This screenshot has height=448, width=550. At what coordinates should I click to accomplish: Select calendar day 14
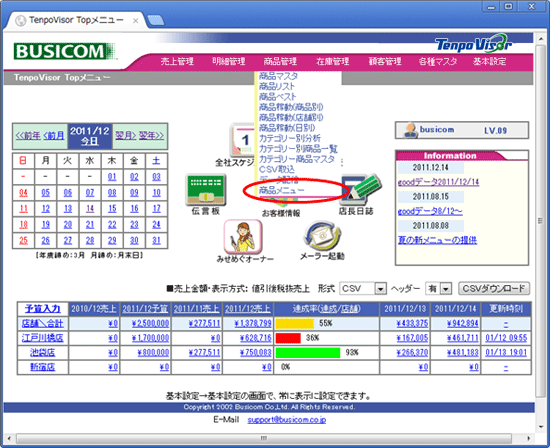point(90,209)
